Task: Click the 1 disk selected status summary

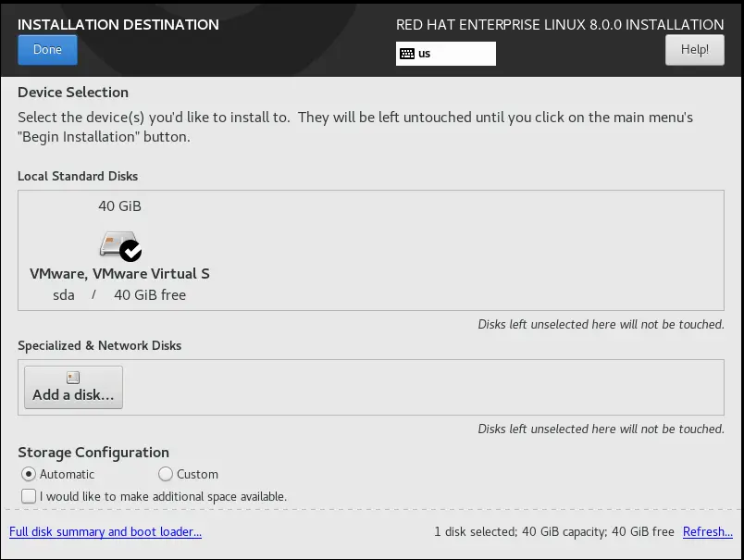Action: [553, 531]
